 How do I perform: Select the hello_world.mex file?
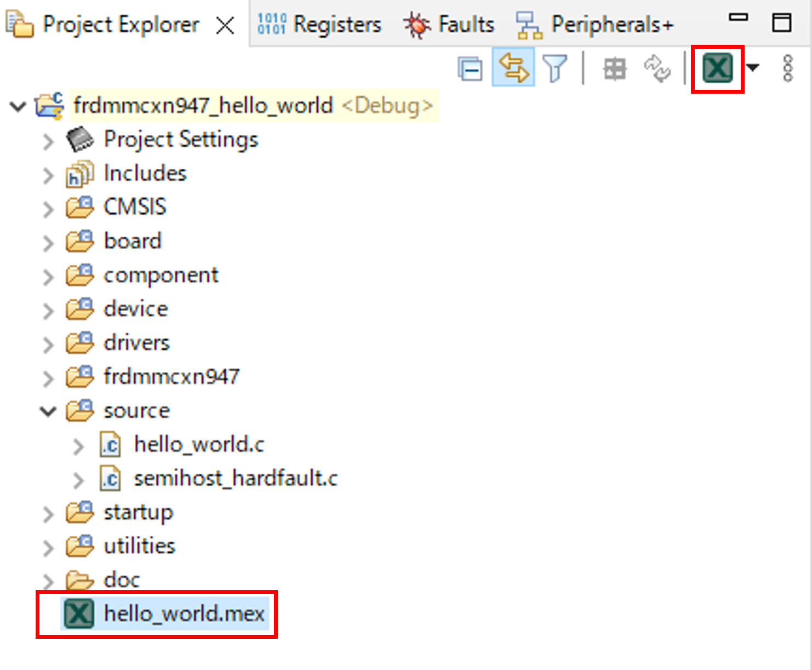pos(184,614)
